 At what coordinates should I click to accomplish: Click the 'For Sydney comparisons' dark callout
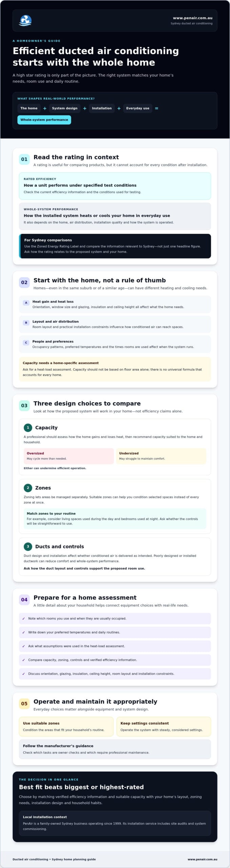(x=115, y=246)
